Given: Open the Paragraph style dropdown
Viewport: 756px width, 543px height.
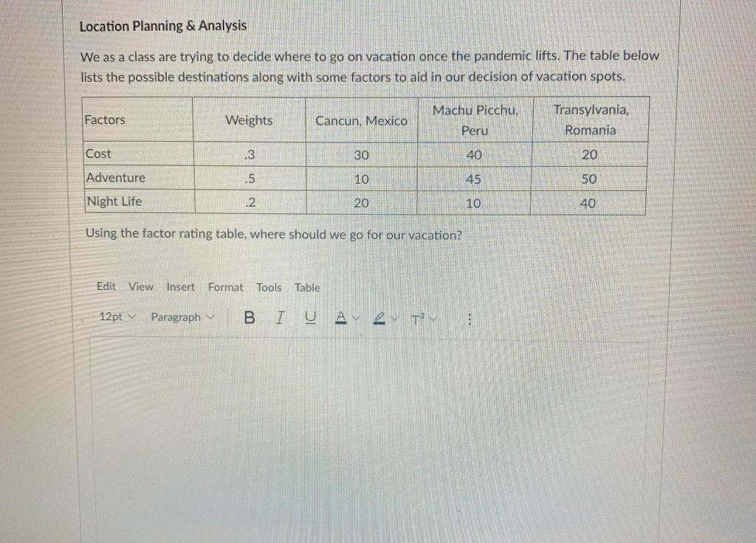Looking at the screenshot, I should (x=182, y=317).
